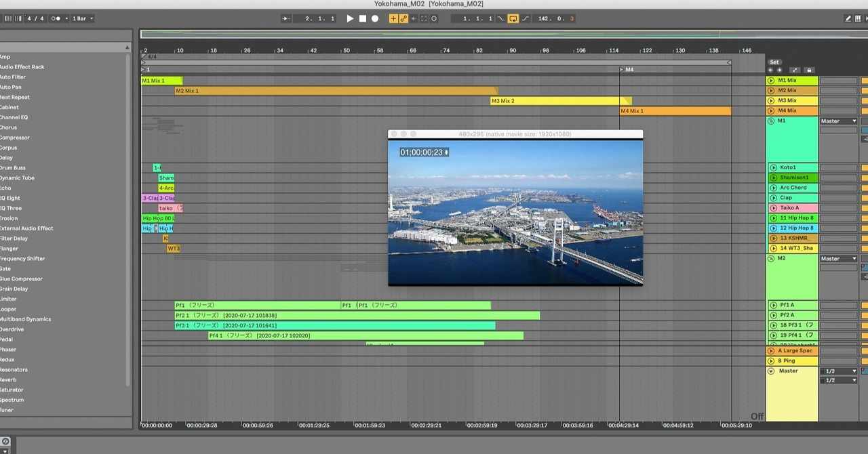Click the Lock Envelopes icon
868x454 pixels.
(808, 70)
